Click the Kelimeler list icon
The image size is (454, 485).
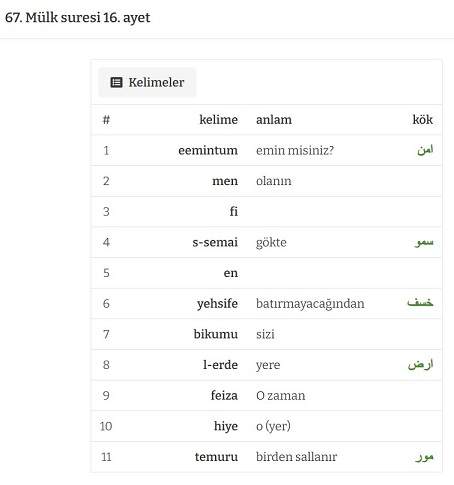click(116, 82)
